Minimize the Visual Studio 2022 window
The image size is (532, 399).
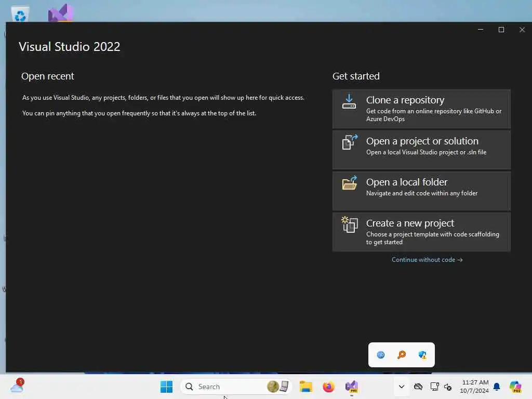[481, 30]
